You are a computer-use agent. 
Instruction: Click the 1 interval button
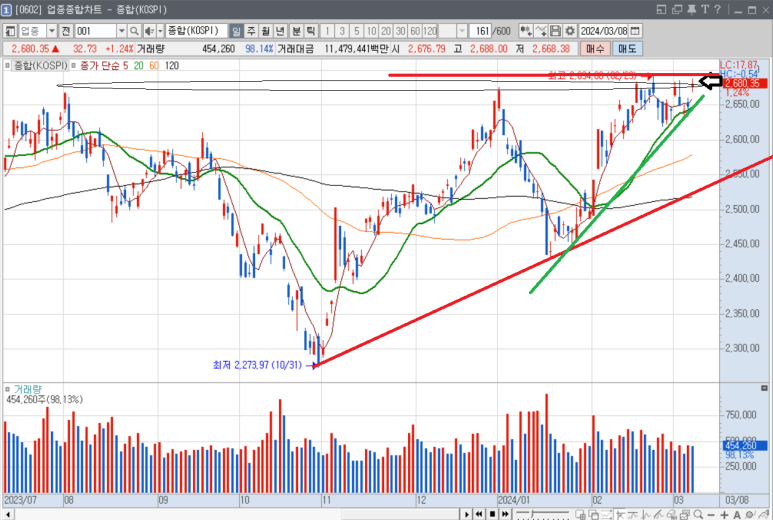[327, 31]
